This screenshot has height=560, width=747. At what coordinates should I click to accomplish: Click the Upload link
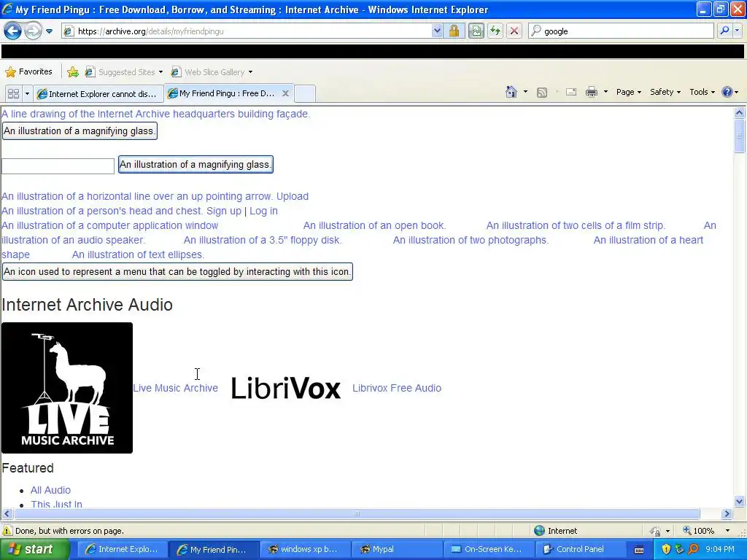pos(293,196)
